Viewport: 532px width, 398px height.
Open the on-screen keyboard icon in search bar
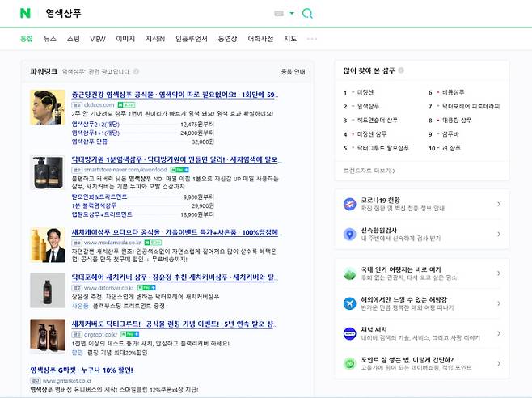pos(279,13)
